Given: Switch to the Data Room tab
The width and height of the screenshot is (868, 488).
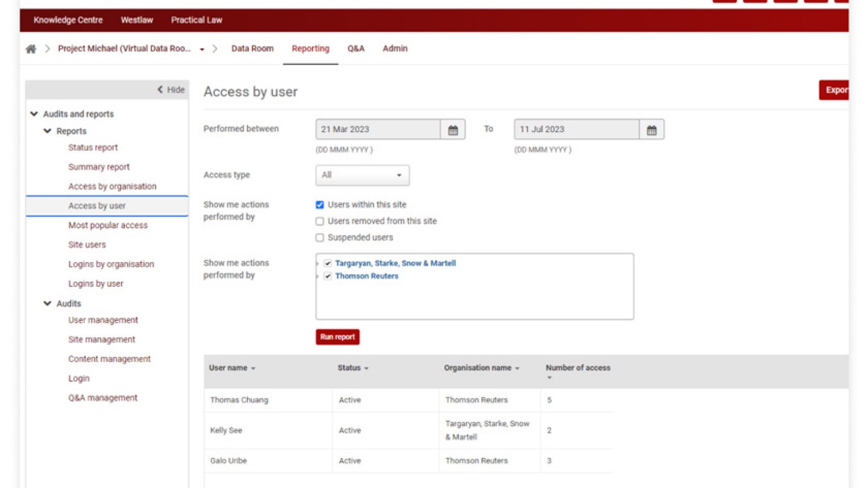Looking at the screenshot, I should pyautogui.click(x=252, y=49).
